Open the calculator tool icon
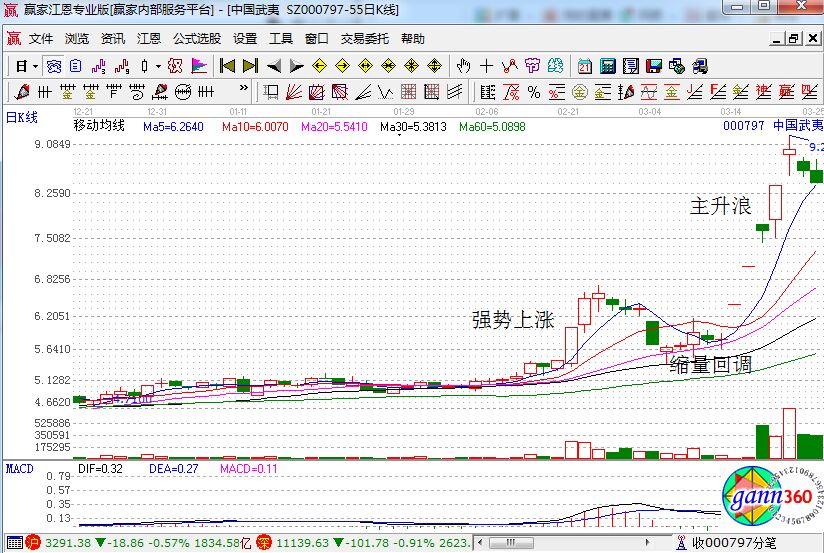 pyautogui.click(x=607, y=66)
